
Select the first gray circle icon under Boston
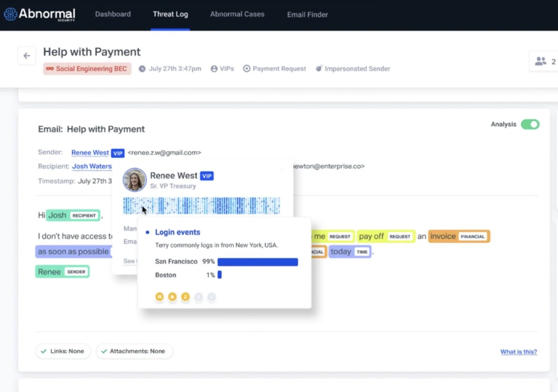click(198, 297)
